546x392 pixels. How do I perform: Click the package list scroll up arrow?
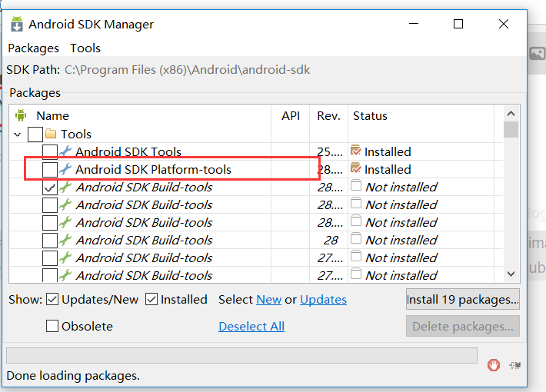click(511, 114)
